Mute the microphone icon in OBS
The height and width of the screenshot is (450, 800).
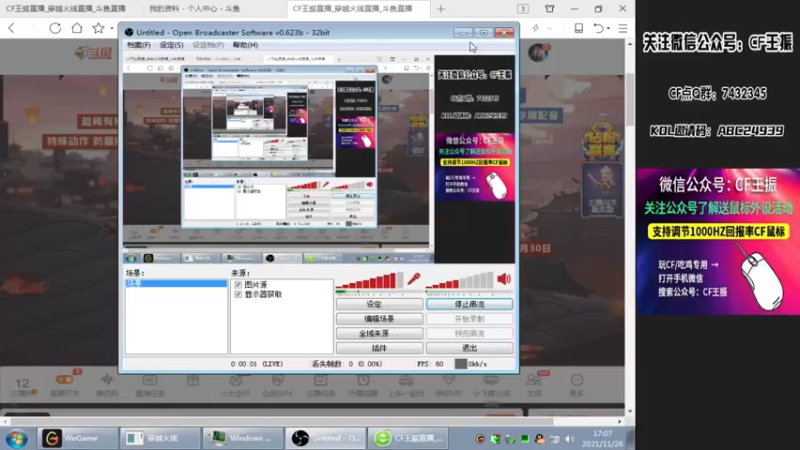coord(414,279)
